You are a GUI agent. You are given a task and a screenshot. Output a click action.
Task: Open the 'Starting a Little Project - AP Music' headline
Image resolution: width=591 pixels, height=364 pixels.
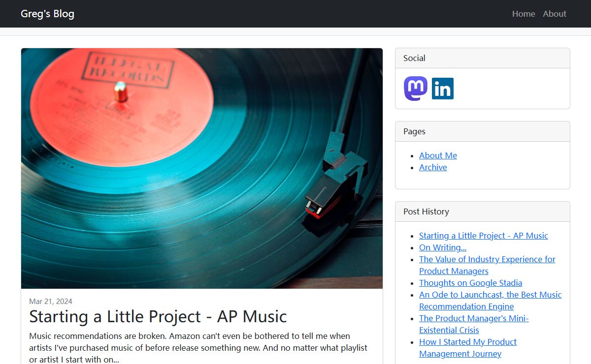point(158,316)
